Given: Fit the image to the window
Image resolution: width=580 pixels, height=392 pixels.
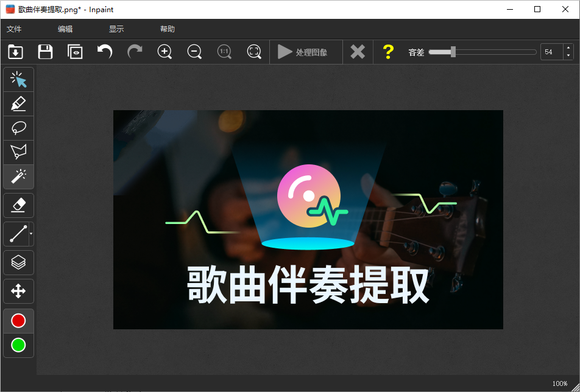Looking at the screenshot, I should click(254, 52).
